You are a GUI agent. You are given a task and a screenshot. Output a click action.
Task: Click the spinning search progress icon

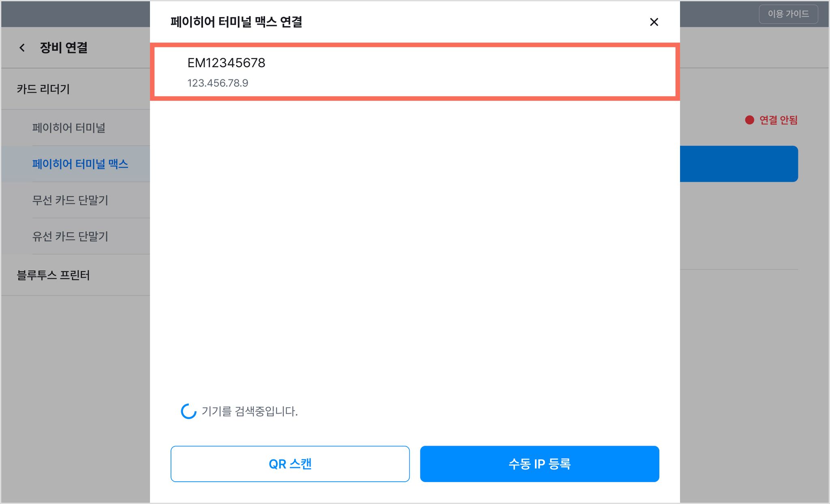click(x=188, y=411)
